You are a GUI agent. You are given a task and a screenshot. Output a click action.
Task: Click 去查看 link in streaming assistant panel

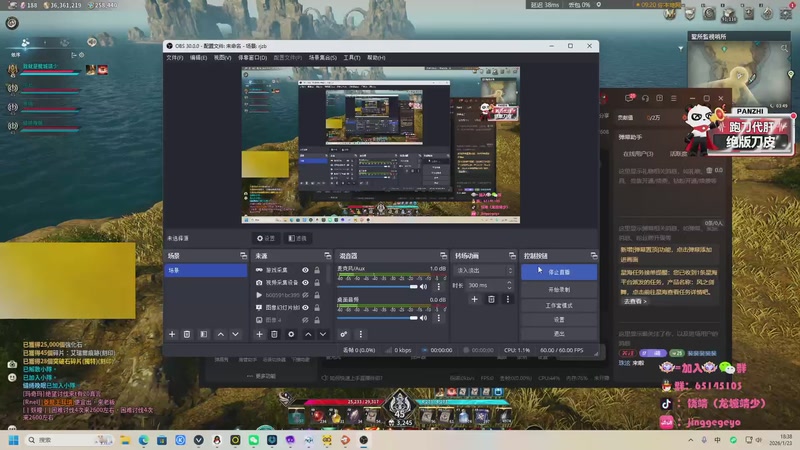pyautogui.click(x=635, y=302)
